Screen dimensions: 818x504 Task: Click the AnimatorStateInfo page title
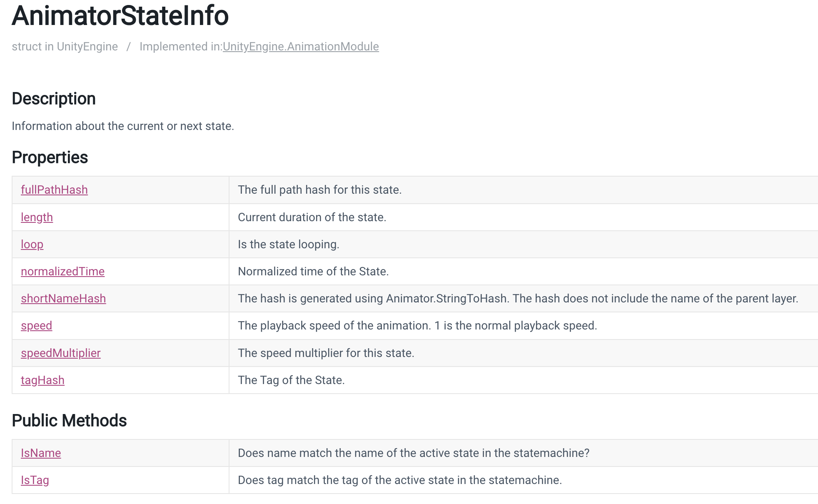pos(120,16)
